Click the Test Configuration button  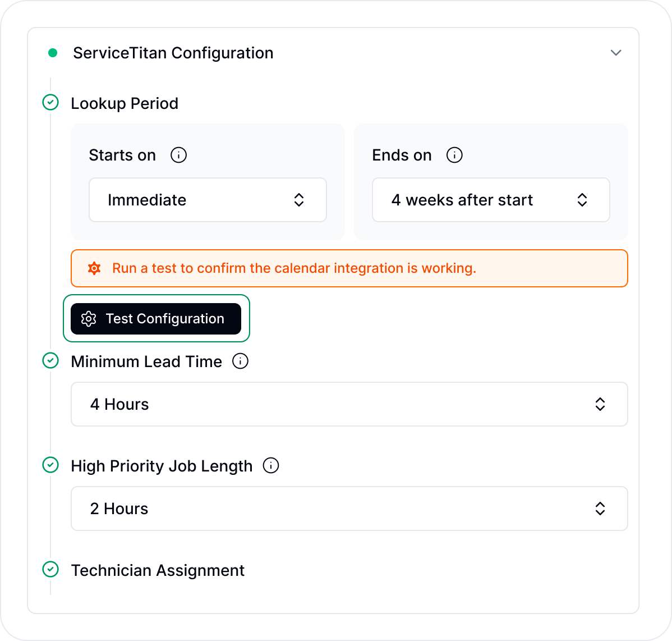(156, 319)
